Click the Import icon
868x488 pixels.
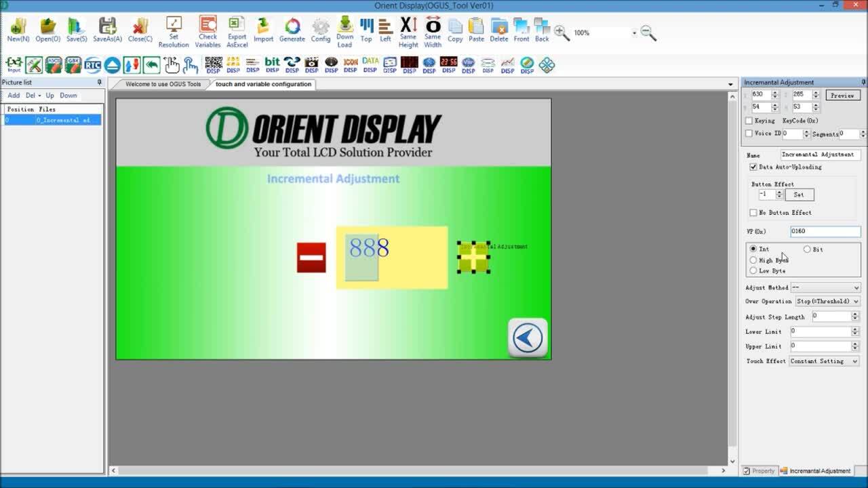(x=263, y=30)
